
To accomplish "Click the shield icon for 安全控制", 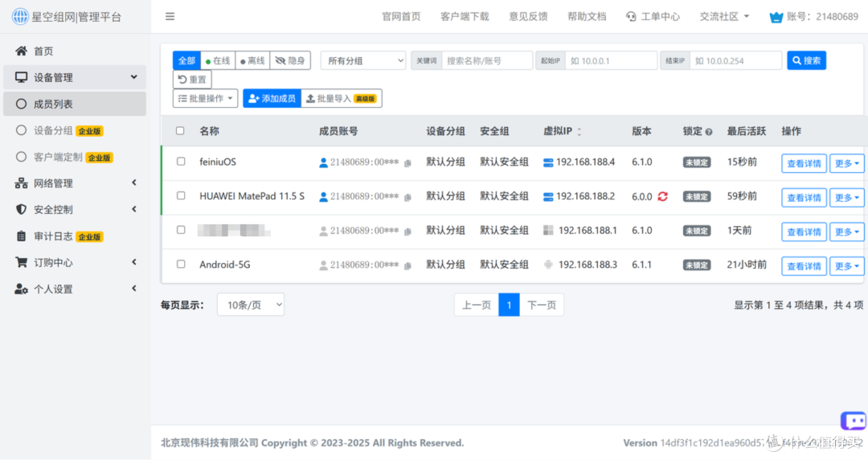I will [21, 210].
